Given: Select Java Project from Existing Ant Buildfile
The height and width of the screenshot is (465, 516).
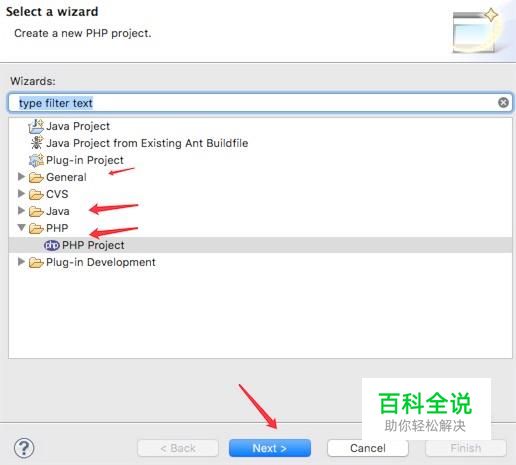Looking at the screenshot, I should [x=147, y=143].
